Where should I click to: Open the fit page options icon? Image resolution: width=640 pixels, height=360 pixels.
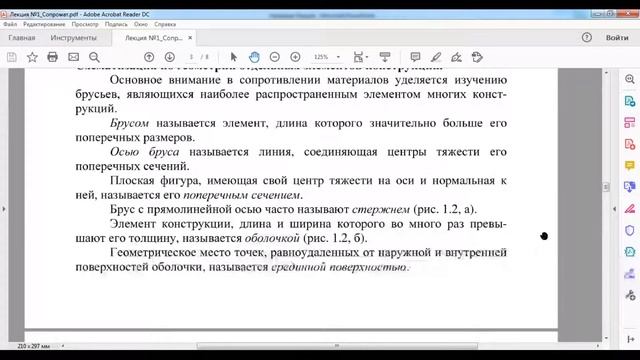click(x=360, y=57)
